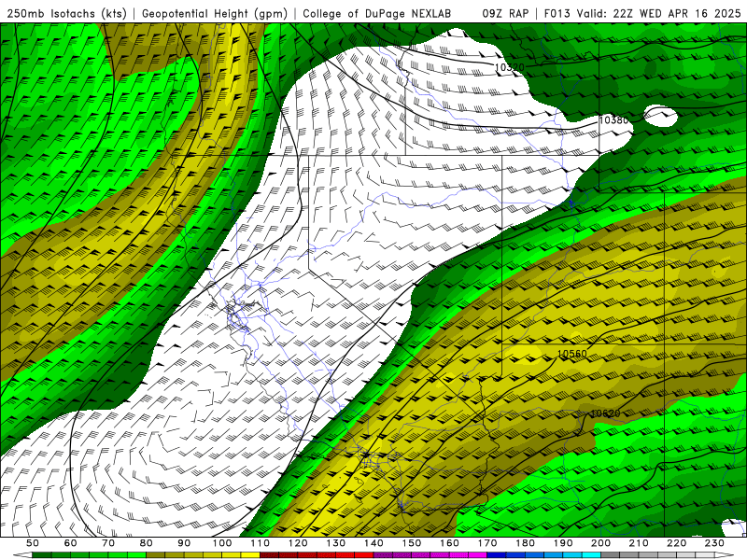Click the 180 kts legend value
Viewport: 747px width, 560px height.
click(525, 543)
